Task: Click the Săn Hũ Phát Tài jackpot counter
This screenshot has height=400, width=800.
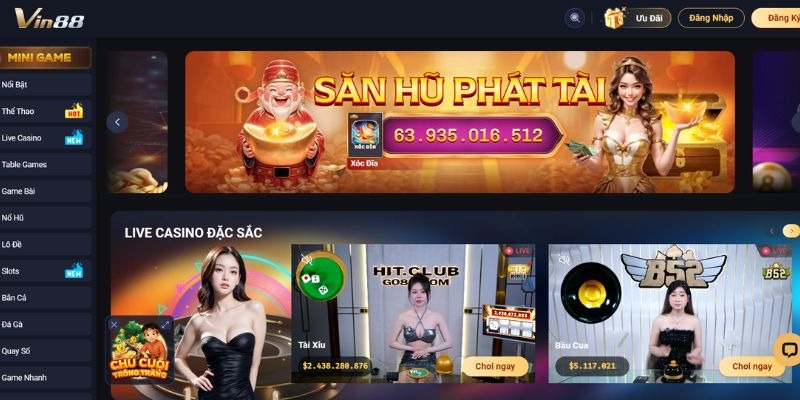Action: coord(468,136)
